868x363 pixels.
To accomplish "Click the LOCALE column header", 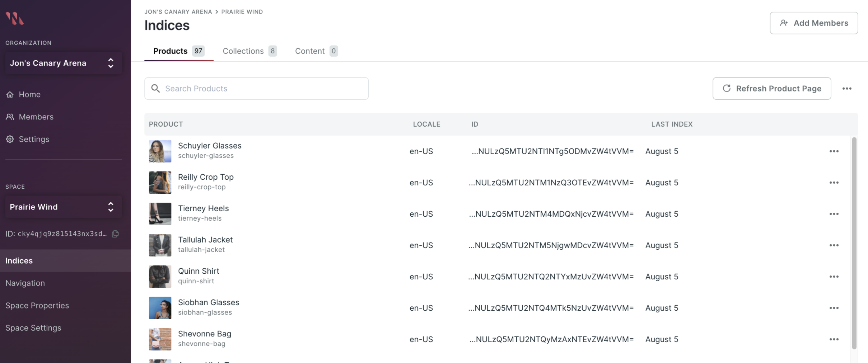I will 426,124.
